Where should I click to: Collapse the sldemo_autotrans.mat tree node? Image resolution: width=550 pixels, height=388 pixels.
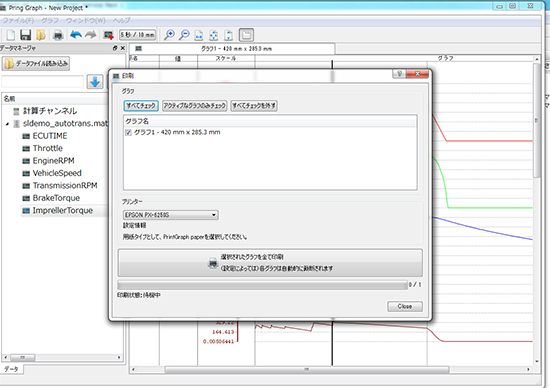7,124
